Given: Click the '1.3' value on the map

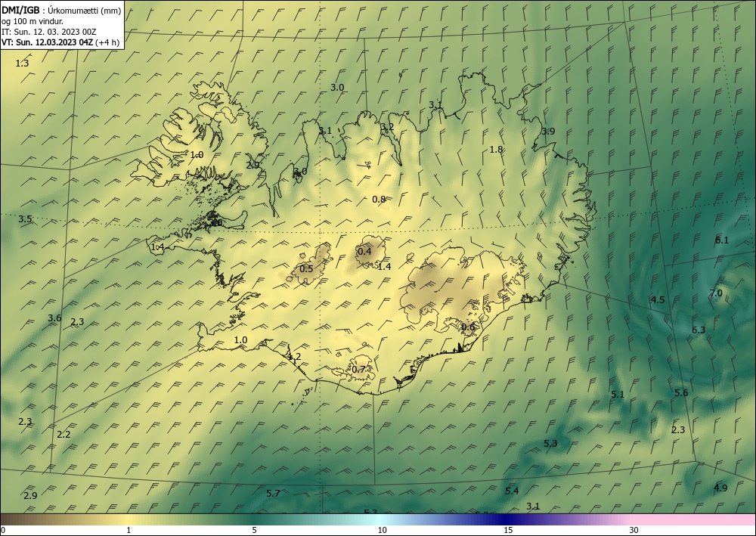Looking at the screenshot, I should coord(22,64).
